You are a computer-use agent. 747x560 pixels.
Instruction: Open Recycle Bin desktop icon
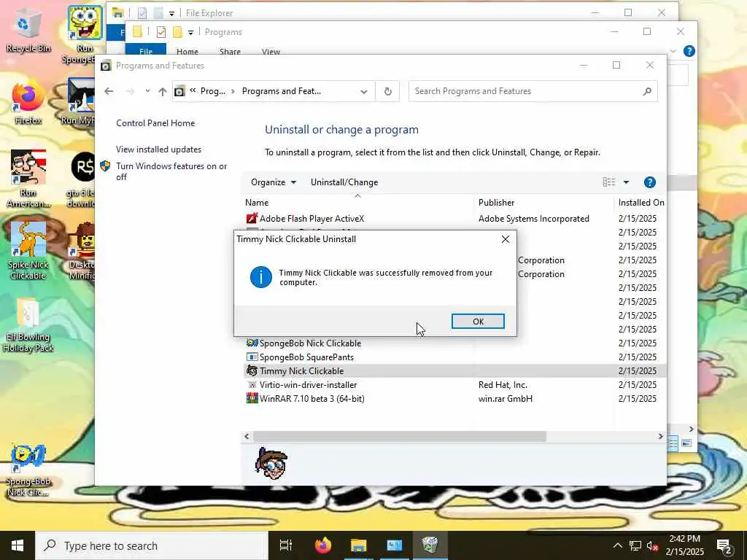28,31
